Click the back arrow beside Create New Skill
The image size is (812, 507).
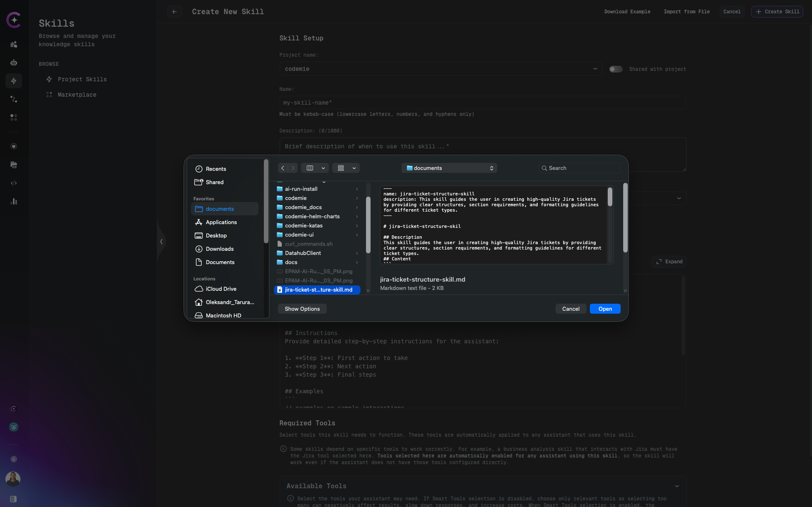174,12
